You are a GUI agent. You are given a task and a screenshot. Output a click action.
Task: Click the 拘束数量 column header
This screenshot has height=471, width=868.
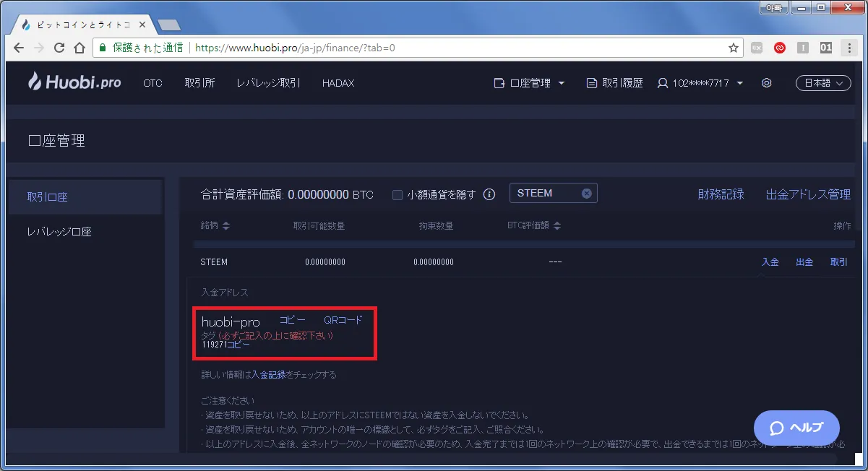pos(437,226)
